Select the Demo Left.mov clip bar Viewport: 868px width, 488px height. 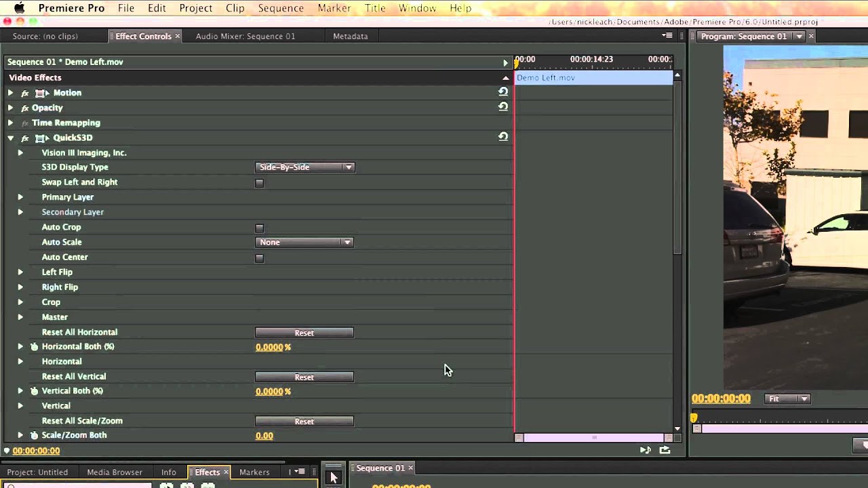(594, 78)
